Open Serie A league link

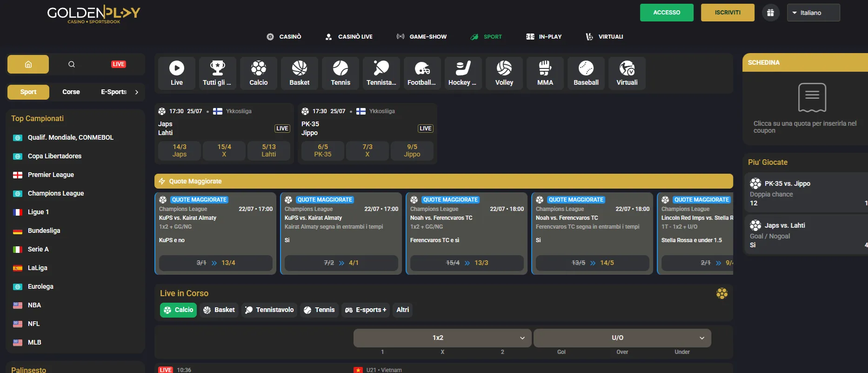[x=38, y=249]
